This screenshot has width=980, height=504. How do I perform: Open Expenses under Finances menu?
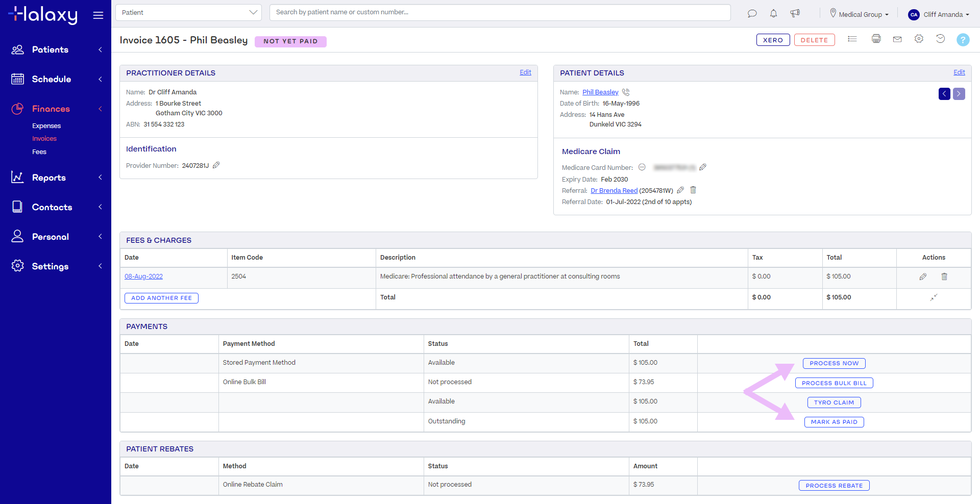pos(46,126)
